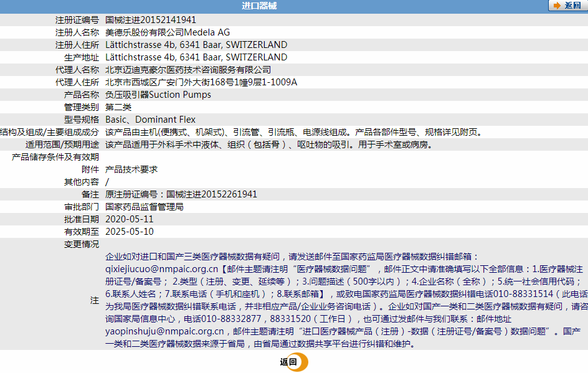This screenshot has width=588, height=373.
Task: Click the 附件 label
Action: tap(90, 169)
